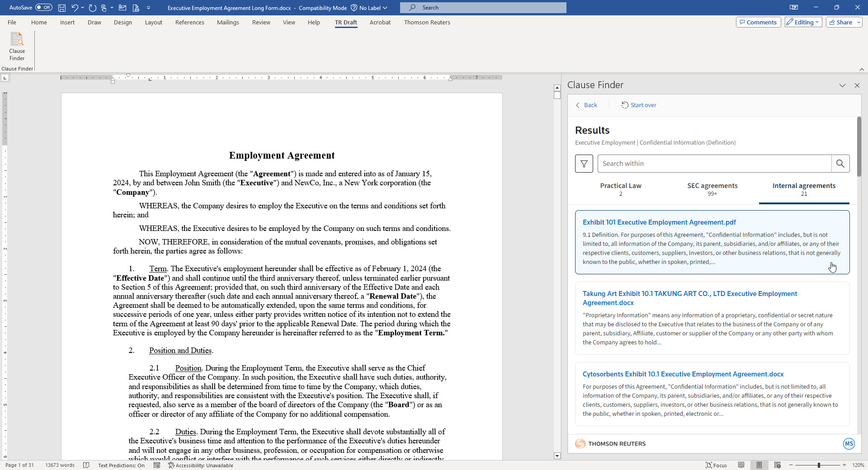Open the touch mode dropdown arrow
Viewport: 868px width, 470px height.
pos(112,8)
